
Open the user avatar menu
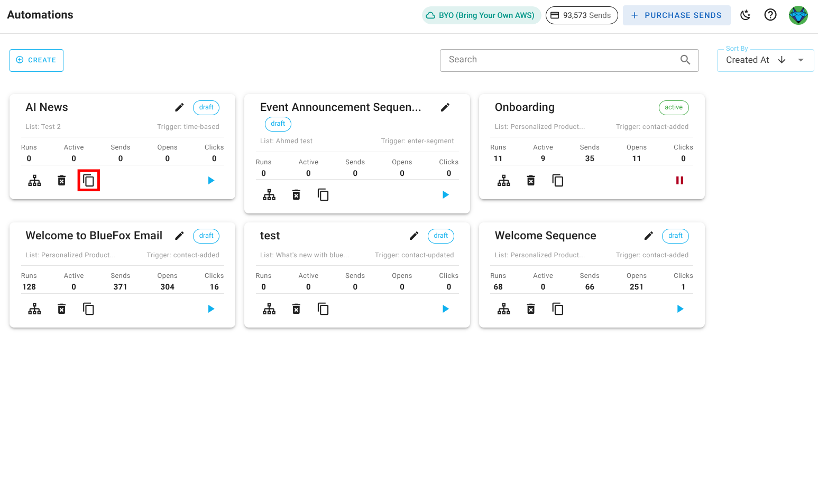click(798, 15)
